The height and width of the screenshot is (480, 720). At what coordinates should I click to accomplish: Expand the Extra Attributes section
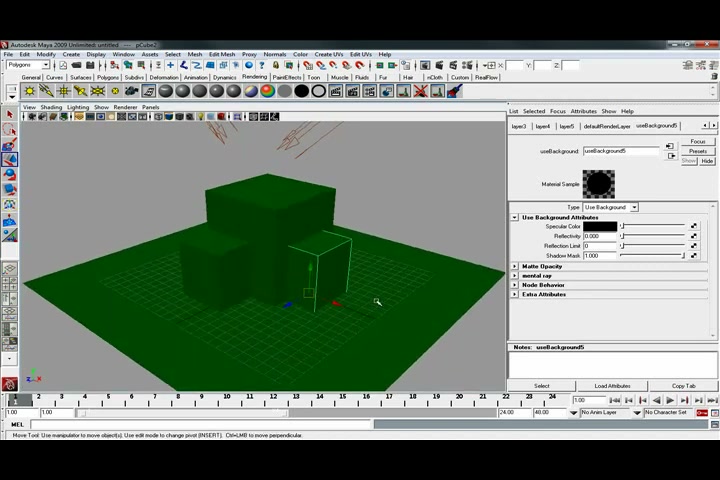pos(515,294)
